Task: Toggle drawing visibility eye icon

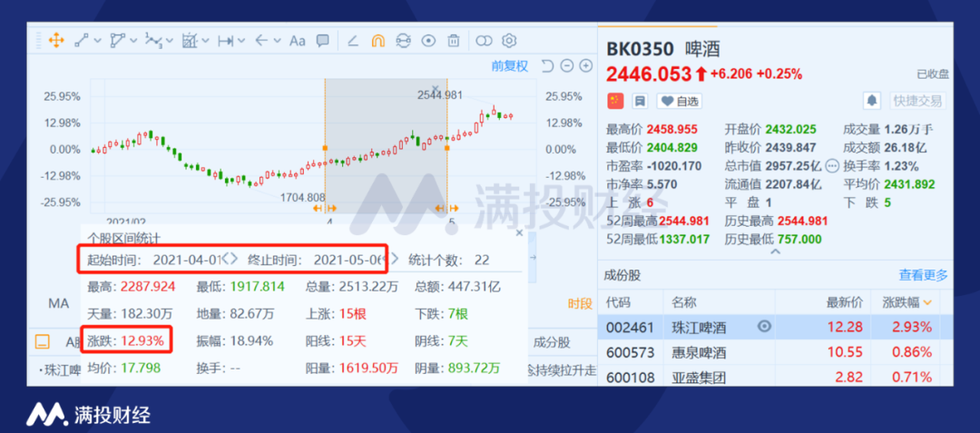Action: (x=428, y=41)
